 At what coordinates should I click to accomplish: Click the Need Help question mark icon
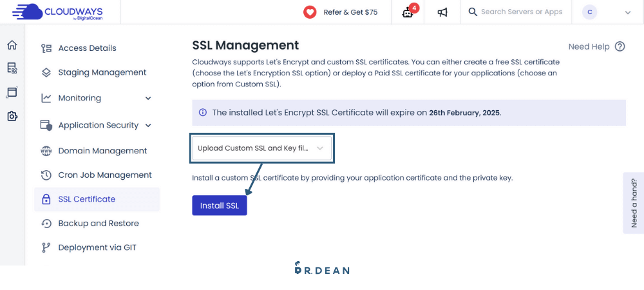click(620, 47)
